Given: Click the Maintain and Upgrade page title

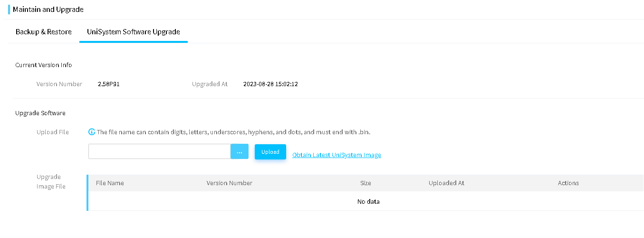Looking at the screenshot, I should (x=48, y=10).
